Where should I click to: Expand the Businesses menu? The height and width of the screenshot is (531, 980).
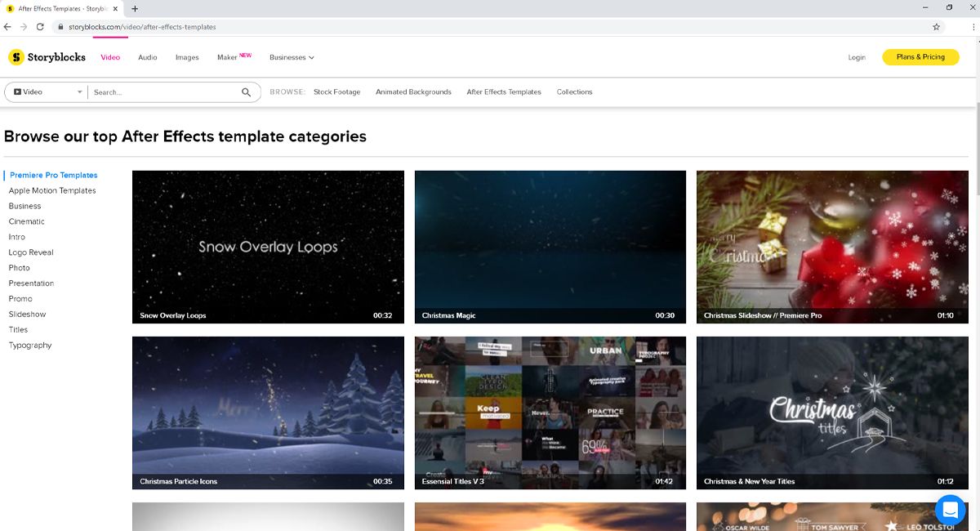(x=292, y=57)
